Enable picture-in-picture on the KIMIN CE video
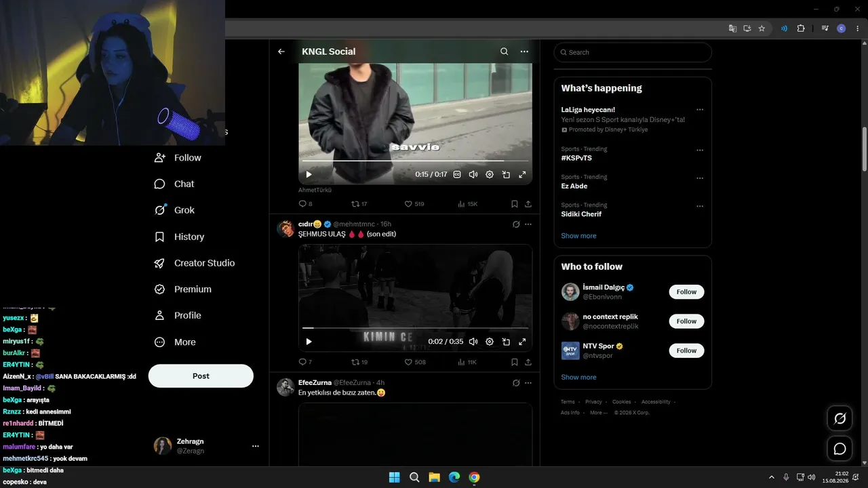Image resolution: width=868 pixels, height=488 pixels. coord(506,342)
